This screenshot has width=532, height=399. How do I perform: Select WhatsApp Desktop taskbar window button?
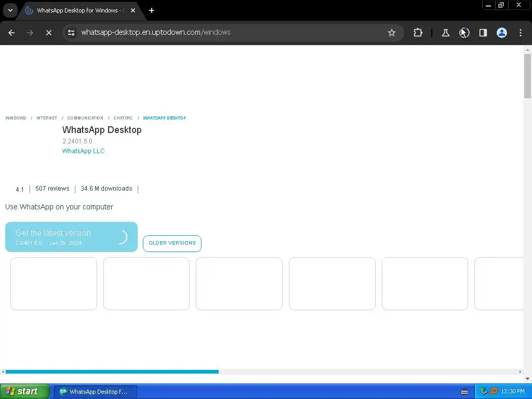click(x=96, y=392)
